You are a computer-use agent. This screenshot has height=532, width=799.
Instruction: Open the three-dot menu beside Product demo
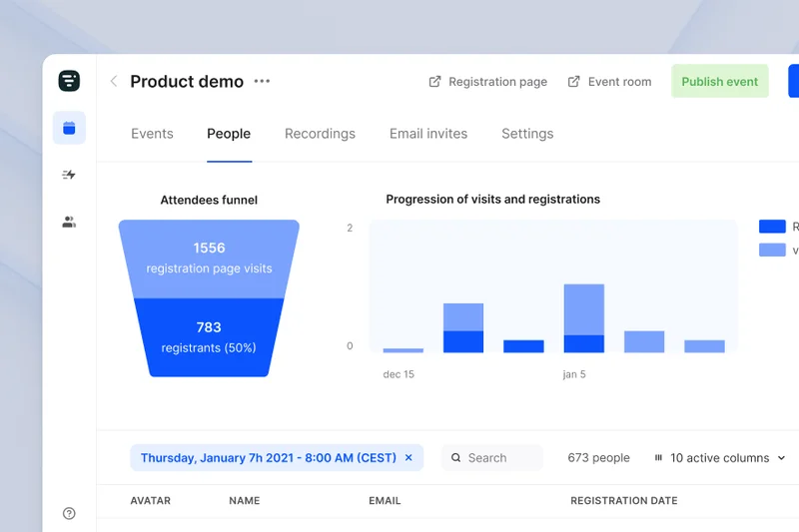(262, 82)
